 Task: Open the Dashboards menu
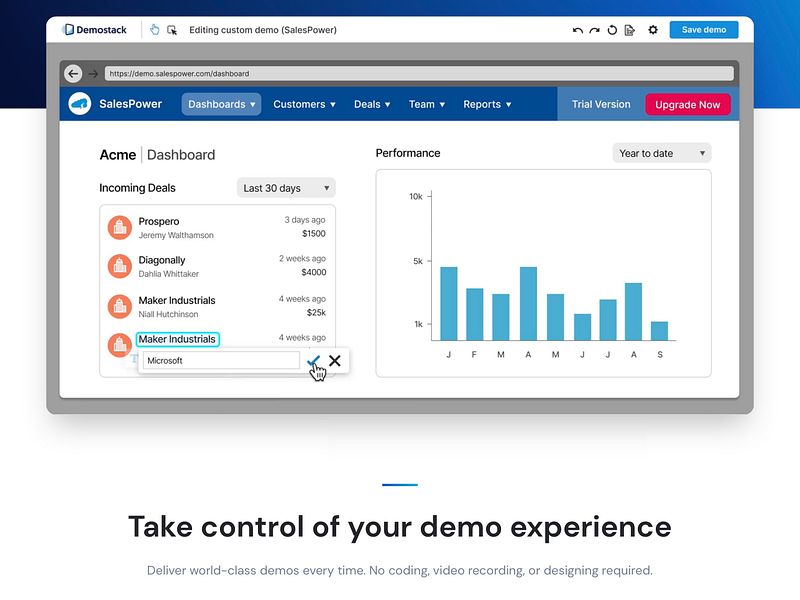coord(221,104)
